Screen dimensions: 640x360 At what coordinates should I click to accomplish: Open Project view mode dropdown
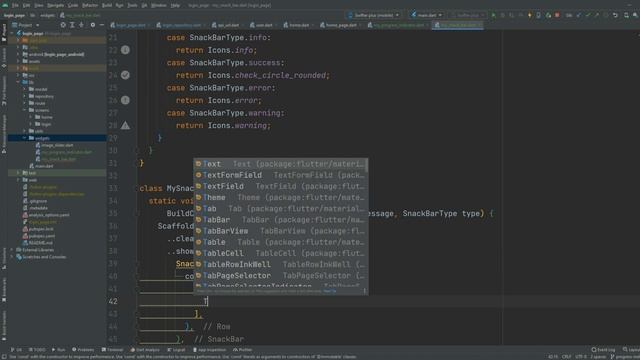coord(26,25)
